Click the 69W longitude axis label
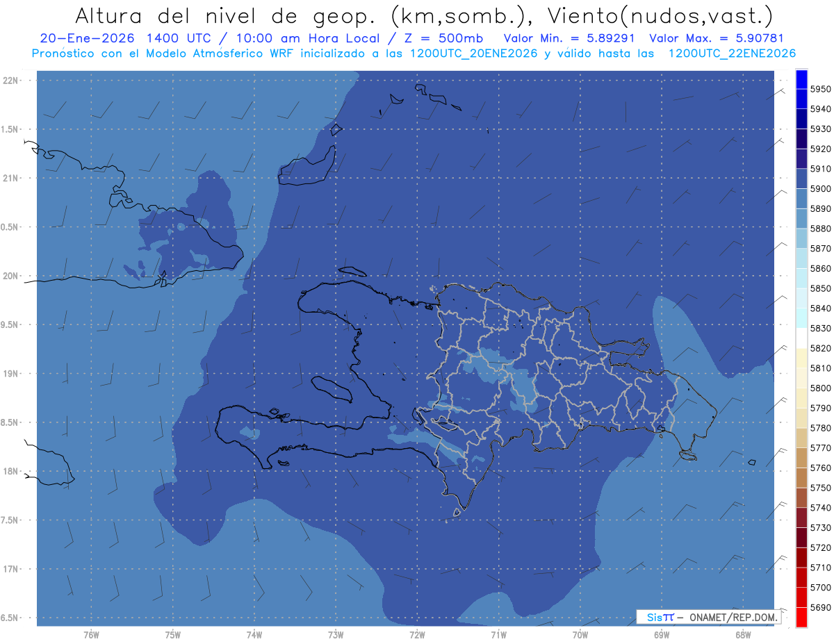 (x=662, y=634)
